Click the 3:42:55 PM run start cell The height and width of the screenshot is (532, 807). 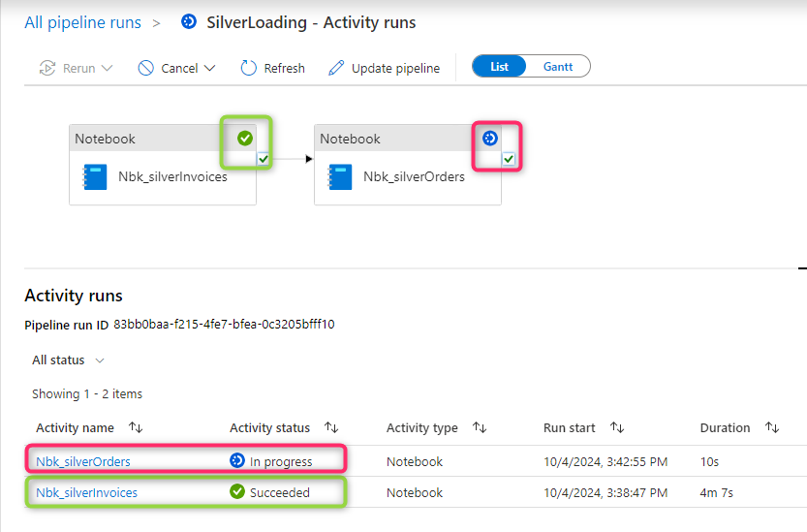(x=605, y=461)
